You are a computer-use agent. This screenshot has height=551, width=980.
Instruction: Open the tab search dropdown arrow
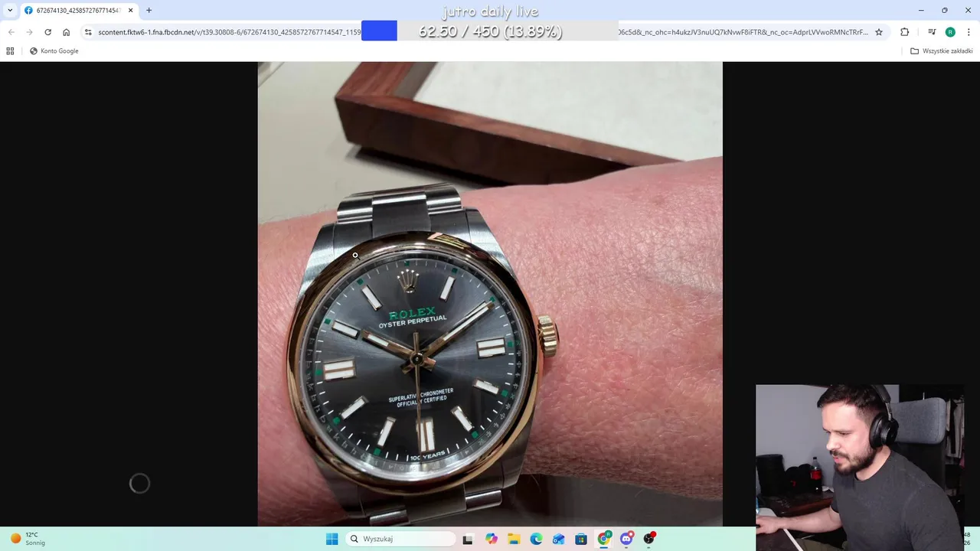[10, 11]
